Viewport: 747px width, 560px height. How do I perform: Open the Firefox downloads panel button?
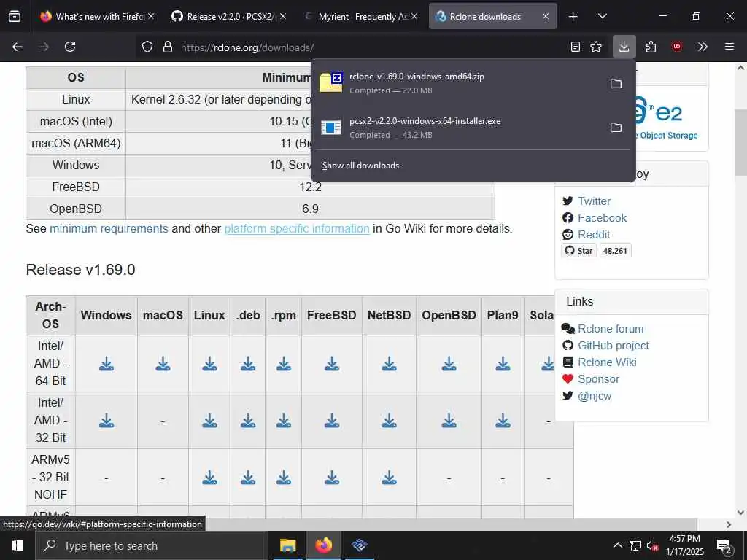pyautogui.click(x=624, y=47)
